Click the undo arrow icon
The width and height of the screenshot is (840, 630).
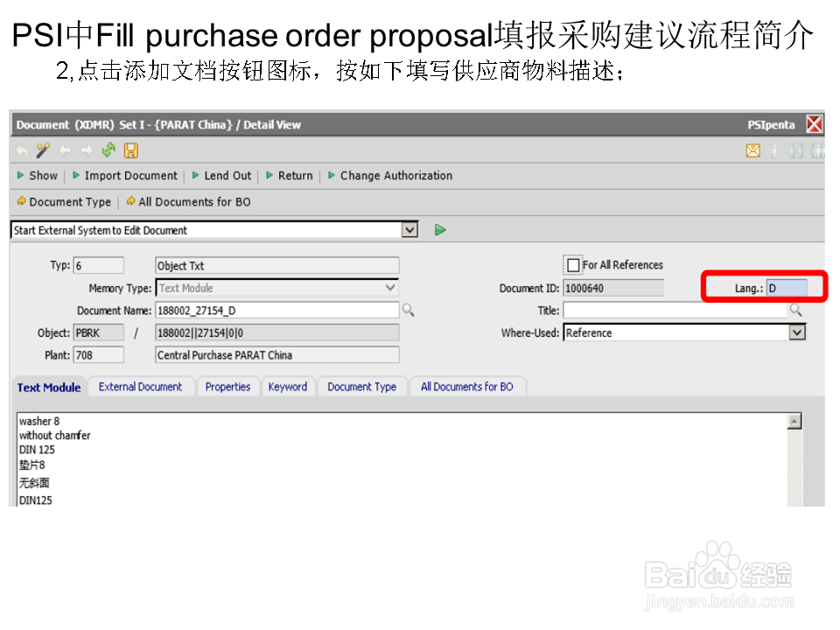(x=22, y=150)
